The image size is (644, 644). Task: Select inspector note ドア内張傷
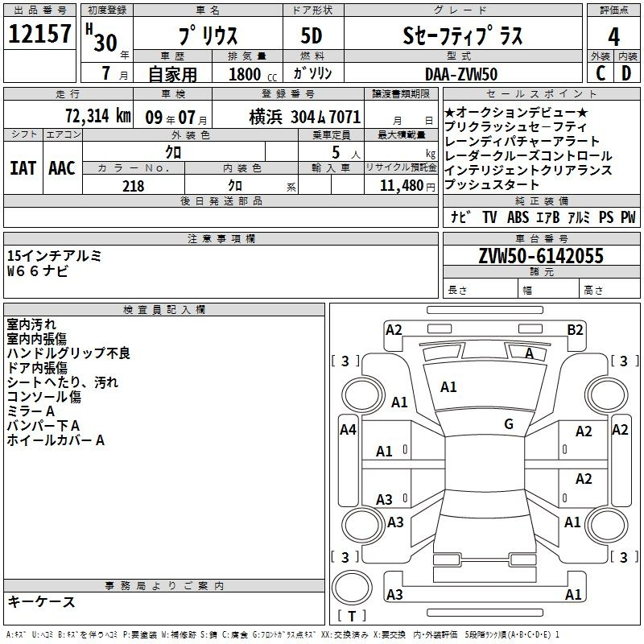37,368
